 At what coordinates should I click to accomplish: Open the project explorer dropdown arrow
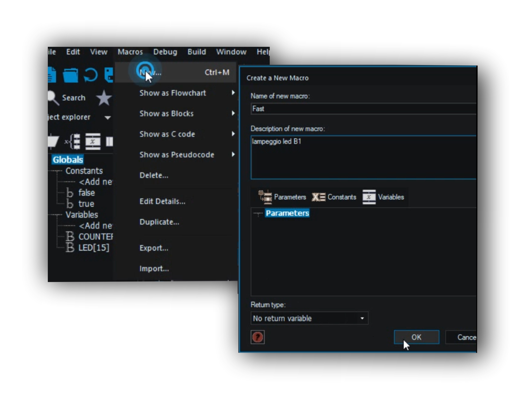[108, 118]
